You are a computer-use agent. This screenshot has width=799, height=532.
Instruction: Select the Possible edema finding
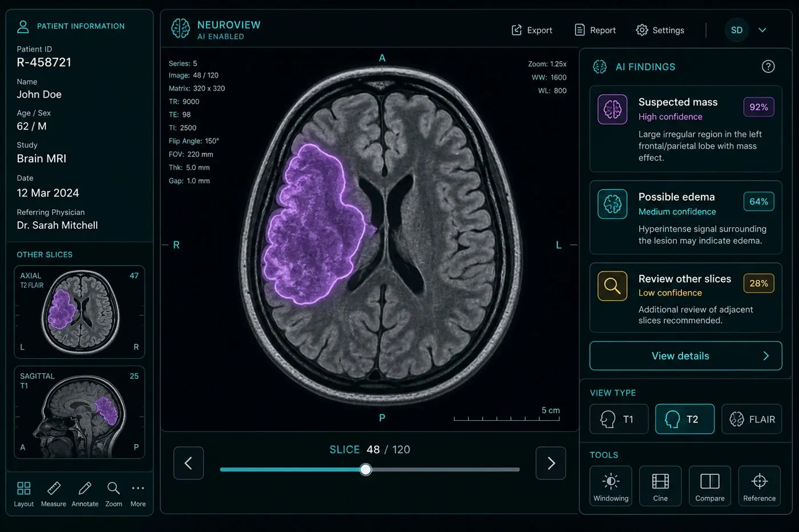[685, 217]
